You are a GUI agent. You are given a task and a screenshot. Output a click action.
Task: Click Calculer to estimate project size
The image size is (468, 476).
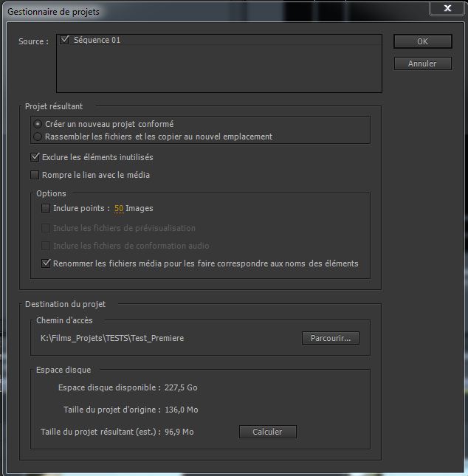click(267, 432)
